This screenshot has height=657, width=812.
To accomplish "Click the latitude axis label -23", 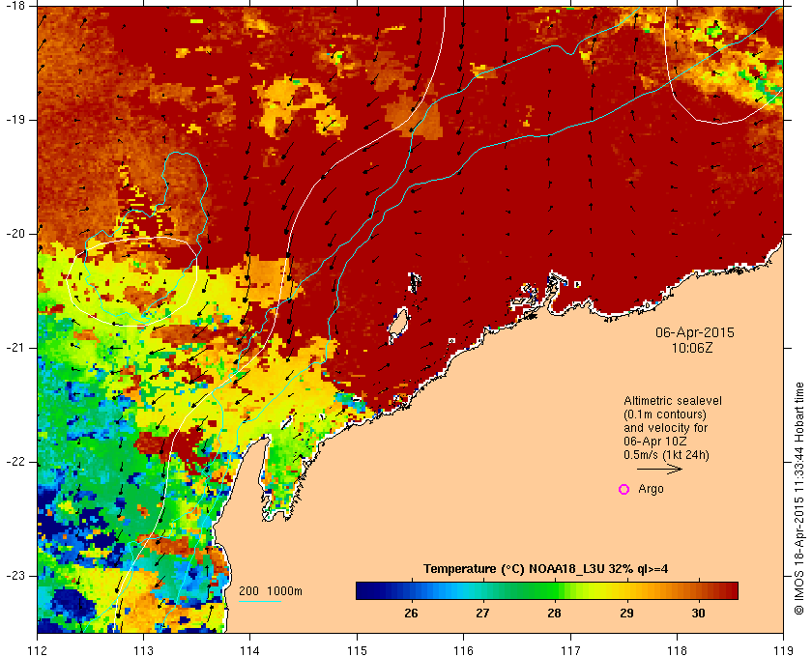I will click(14, 575).
